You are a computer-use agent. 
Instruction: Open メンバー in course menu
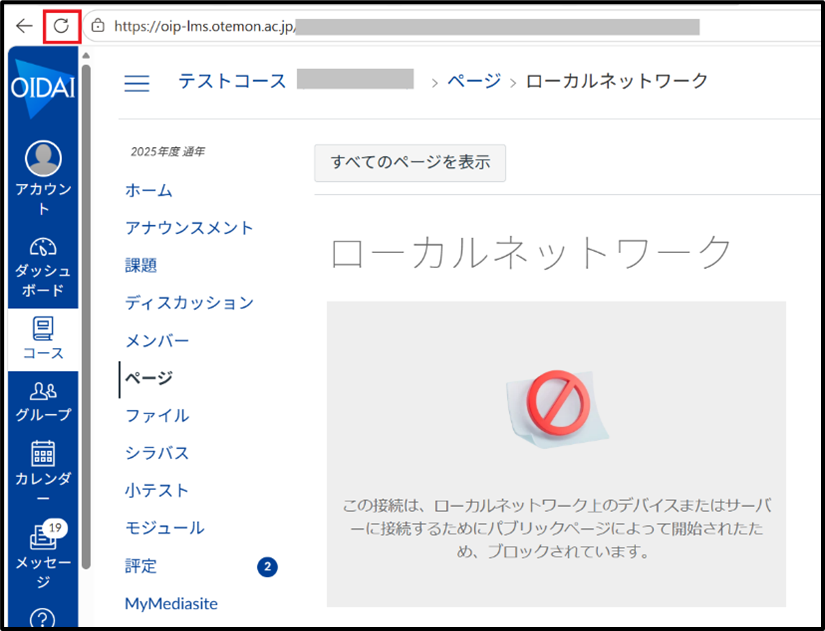[157, 340]
